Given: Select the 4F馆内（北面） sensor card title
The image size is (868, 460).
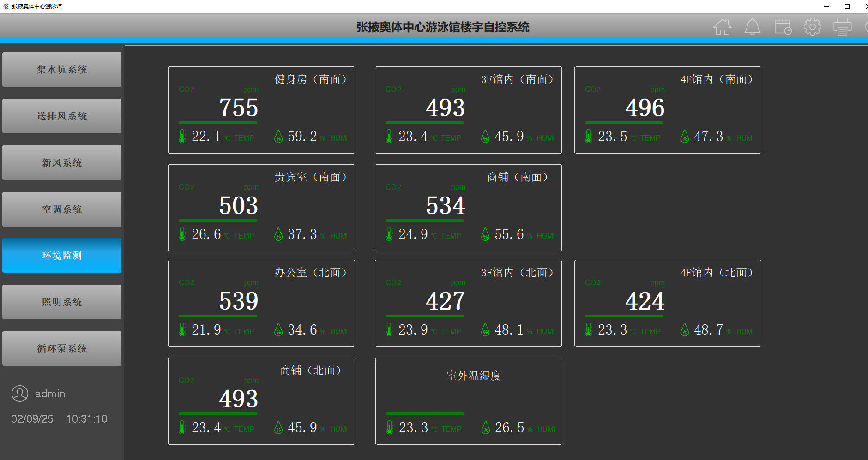Looking at the screenshot, I should (717, 273).
